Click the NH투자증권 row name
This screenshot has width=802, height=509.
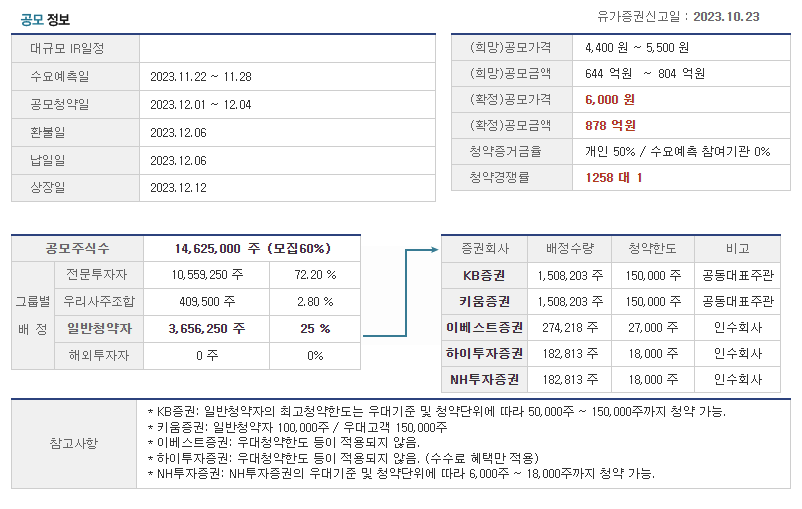pos(484,380)
